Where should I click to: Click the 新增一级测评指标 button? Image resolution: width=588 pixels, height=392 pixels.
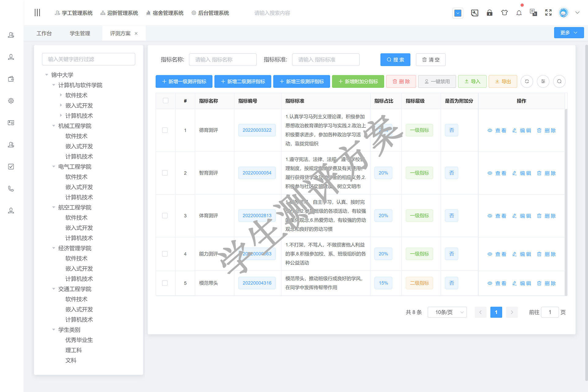(x=184, y=81)
